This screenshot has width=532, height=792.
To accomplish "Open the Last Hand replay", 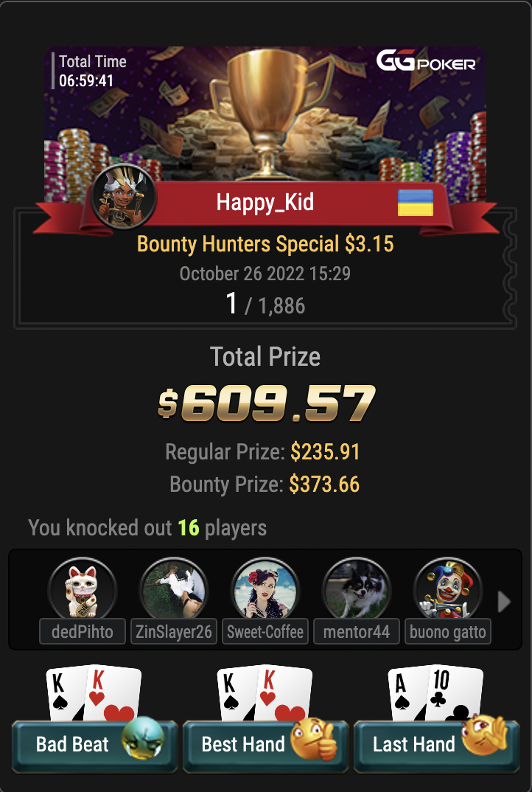I will [437, 746].
